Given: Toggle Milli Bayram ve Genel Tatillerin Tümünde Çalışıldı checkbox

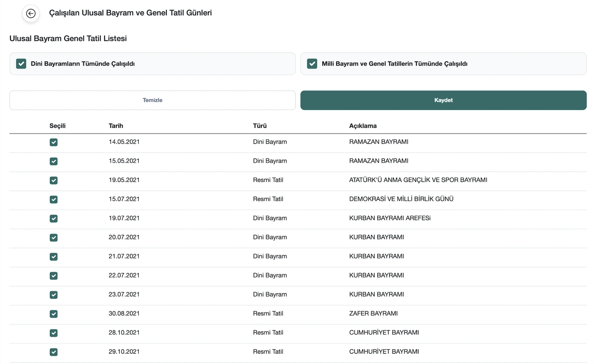Looking at the screenshot, I should tap(312, 64).
